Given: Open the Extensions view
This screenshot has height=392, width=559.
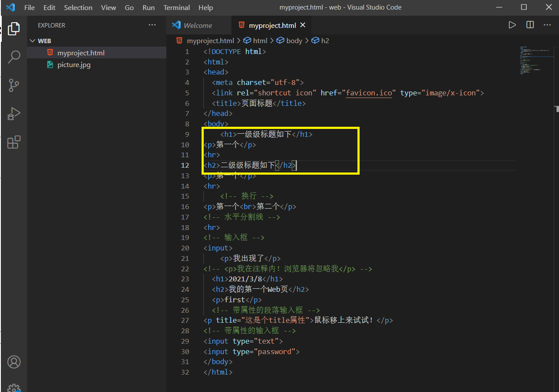Looking at the screenshot, I should [14, 142].
